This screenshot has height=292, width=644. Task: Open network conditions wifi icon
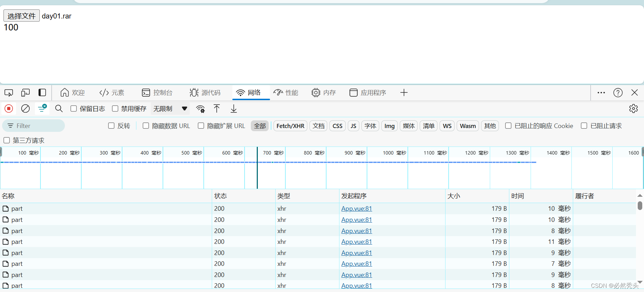point(200,109)
